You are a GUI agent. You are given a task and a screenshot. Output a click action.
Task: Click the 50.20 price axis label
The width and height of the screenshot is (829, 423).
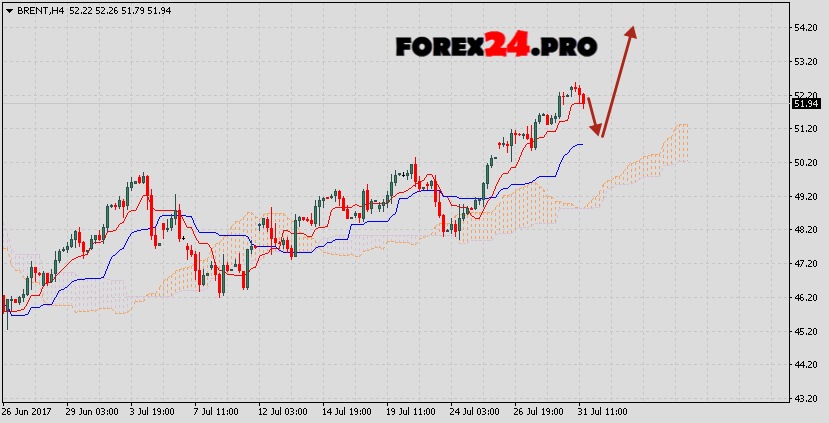(805, 162)
